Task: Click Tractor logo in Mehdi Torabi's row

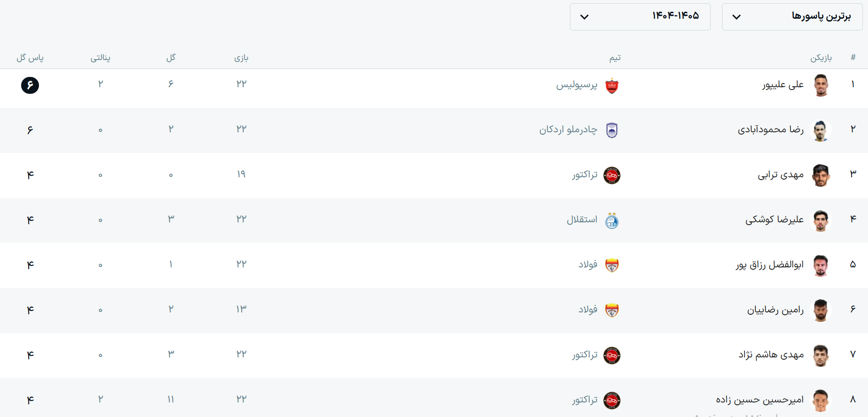Action: 612,175
